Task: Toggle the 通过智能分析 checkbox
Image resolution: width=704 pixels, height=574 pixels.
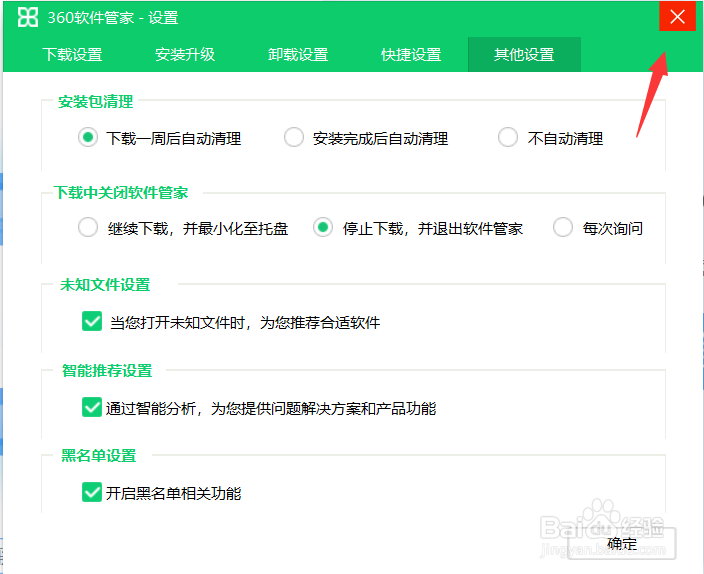Action: point(92,407)
